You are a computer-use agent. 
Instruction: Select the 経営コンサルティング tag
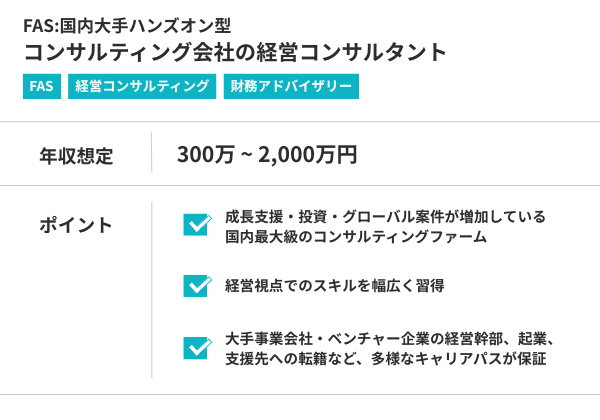coord(142,87)
